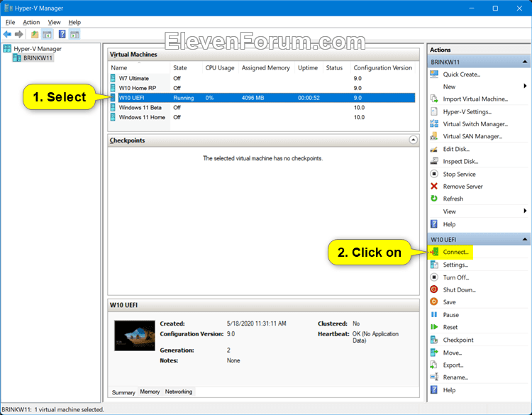This screenshot has height=415, width=532.
Task: Click Import Virtual Machine icon
Action: (434, 99)
